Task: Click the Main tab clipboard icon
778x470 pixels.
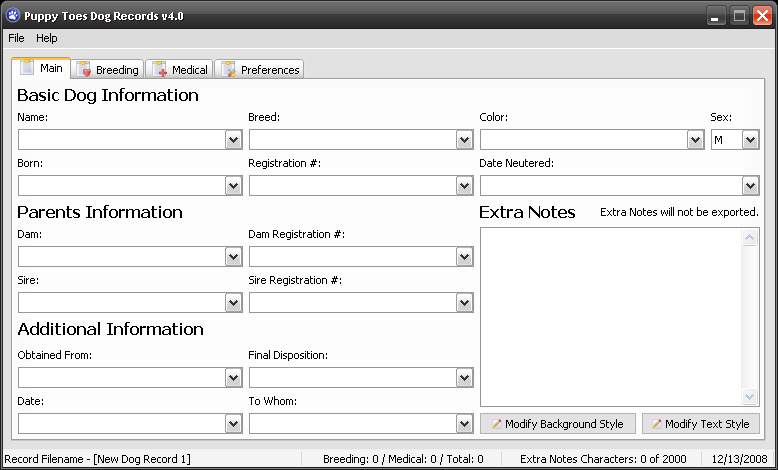Action: click(x=27, y=67)
